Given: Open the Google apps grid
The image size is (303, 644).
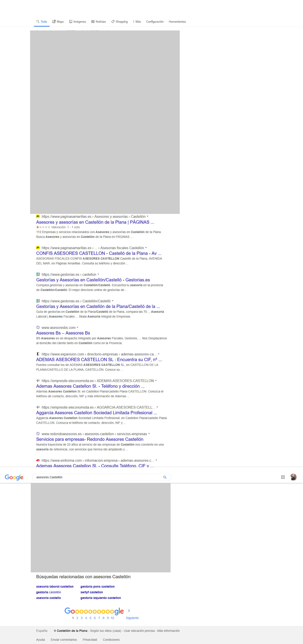Looking at the screenshot, I should tap(283, 477).
